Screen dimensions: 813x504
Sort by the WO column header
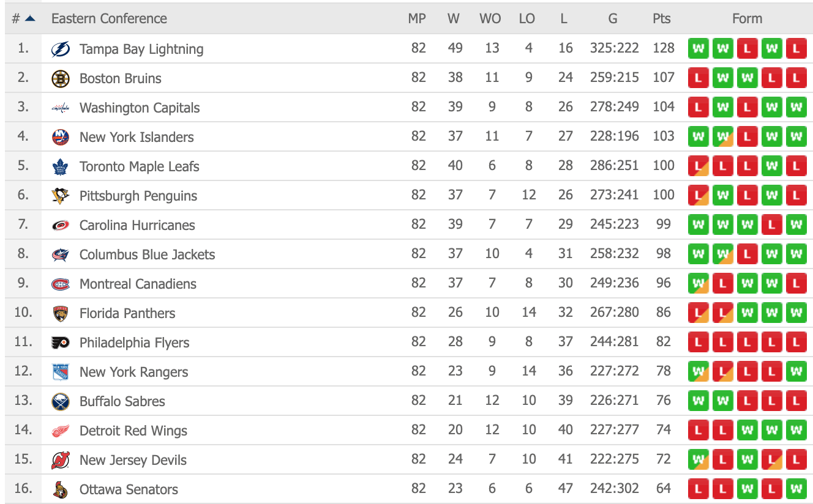click(490, 18)
